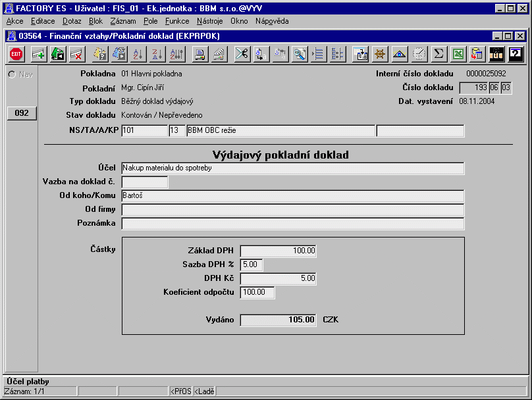Viewport: 532px width, 400px height.
Task: Open the magnifier search icon
Action: (x=299, y=54)
